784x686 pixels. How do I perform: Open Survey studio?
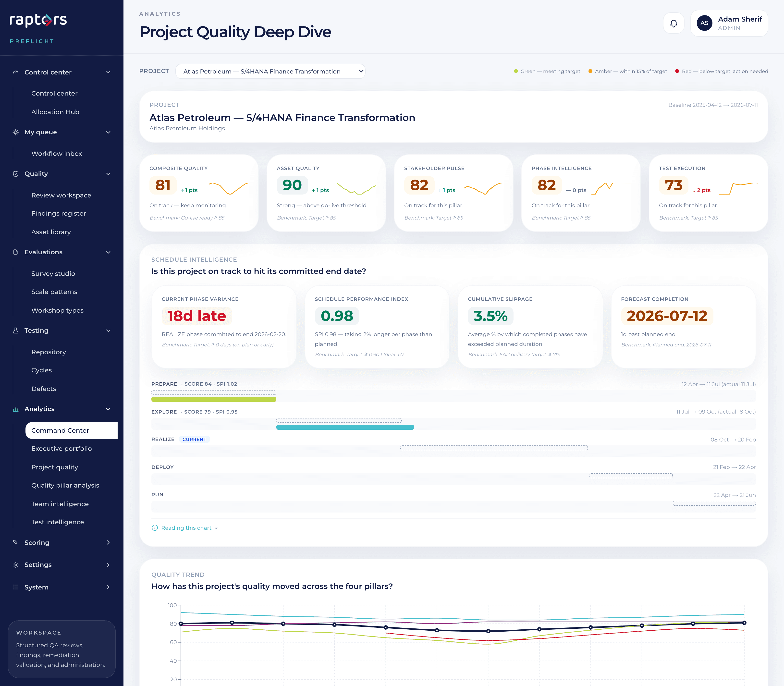pos(71,274)
